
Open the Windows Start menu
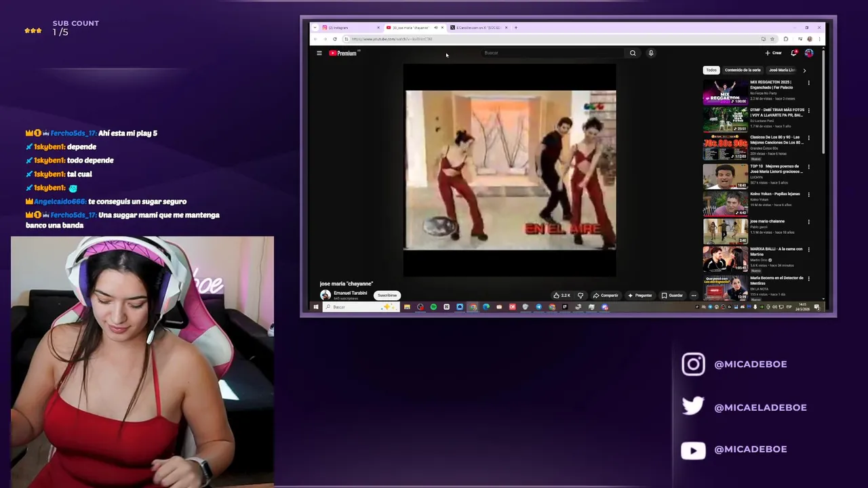(315, 307)
